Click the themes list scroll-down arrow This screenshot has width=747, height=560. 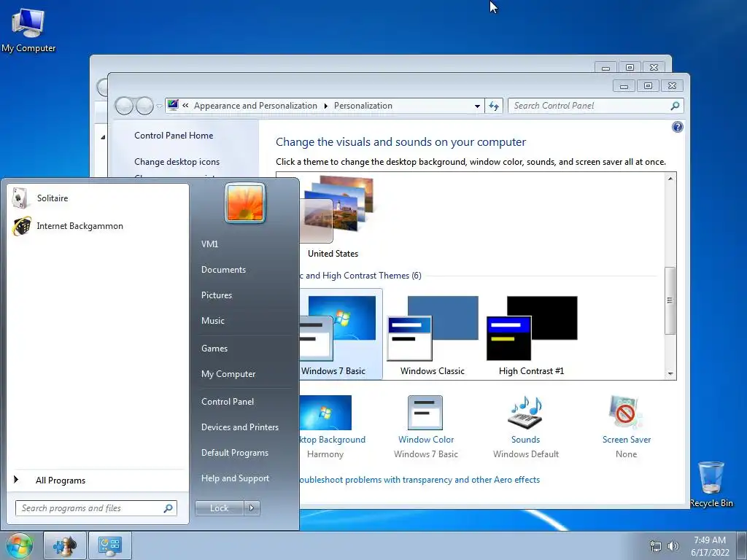(x=670, y=374)
